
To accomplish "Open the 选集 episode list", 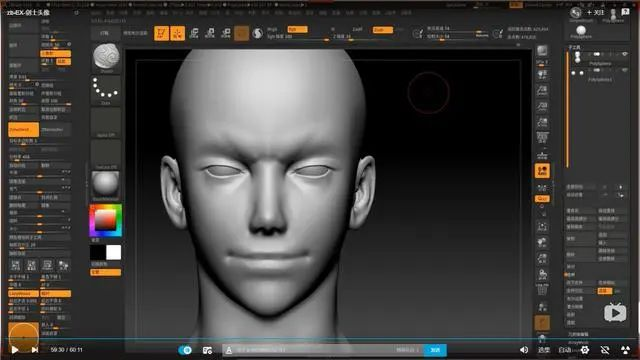I will pos(544,350).
